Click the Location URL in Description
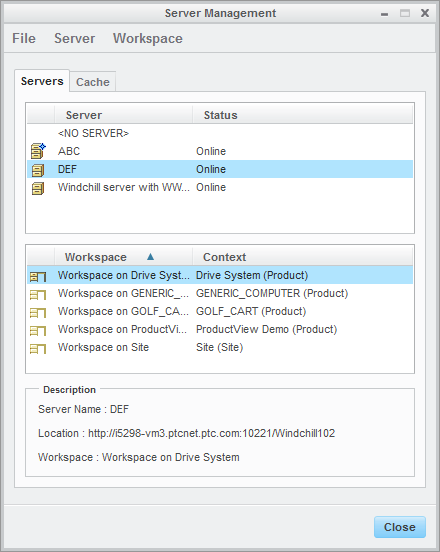The image size is (440, 552). pos(212,433)
